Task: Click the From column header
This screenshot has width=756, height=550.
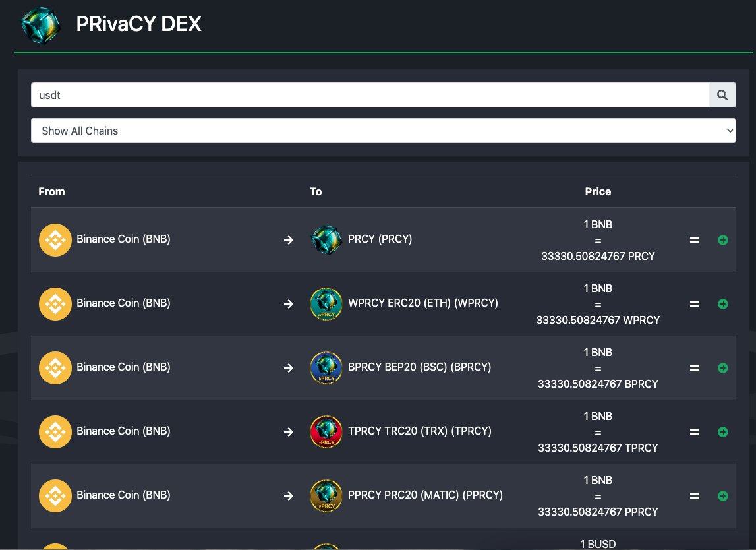Action: (51, 191)
